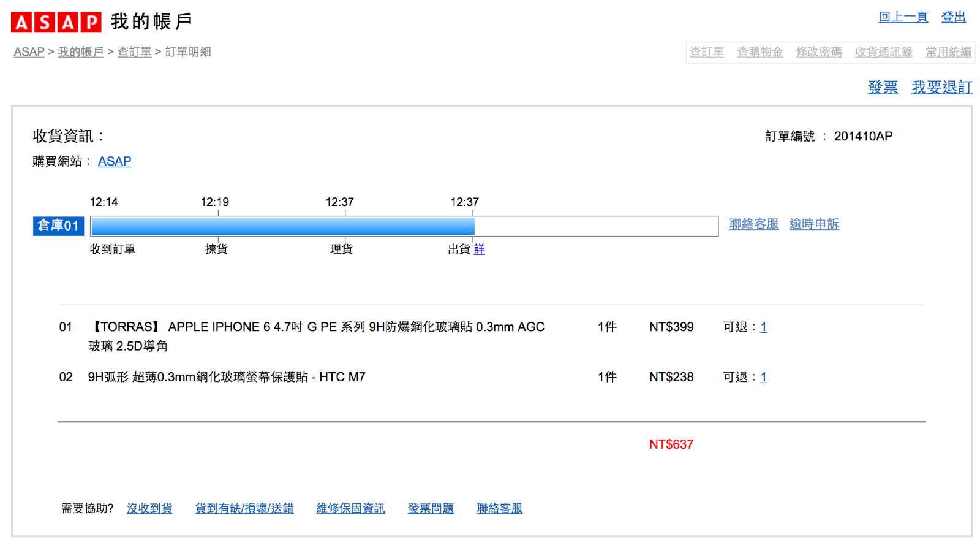Screen dimensions: 980x545
Task: Click 我要退訂 to cancel the order
Action: coord(941,88)
